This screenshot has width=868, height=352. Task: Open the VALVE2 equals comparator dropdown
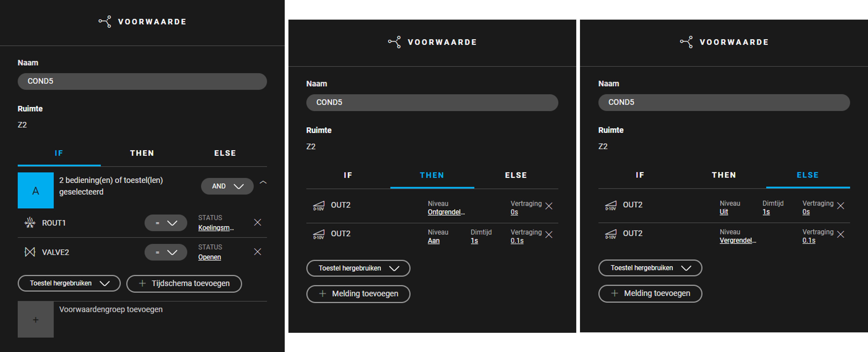coord(166,252)
